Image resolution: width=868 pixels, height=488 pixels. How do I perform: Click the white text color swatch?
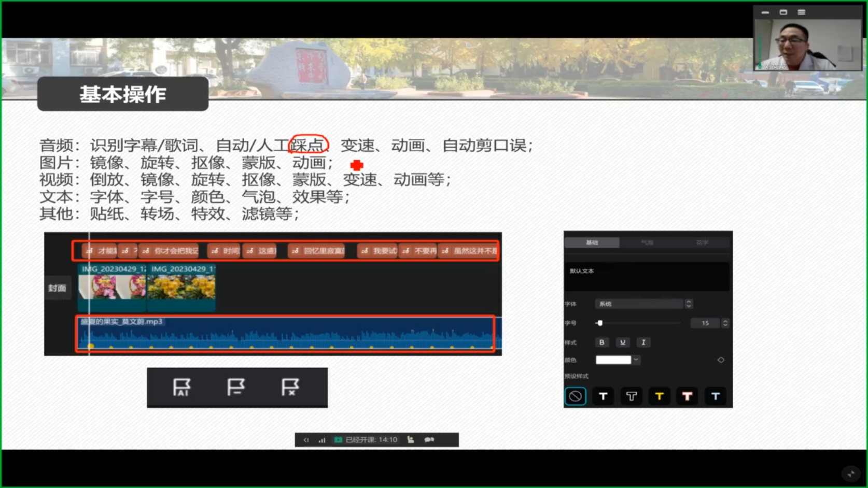tap(613, 360)
